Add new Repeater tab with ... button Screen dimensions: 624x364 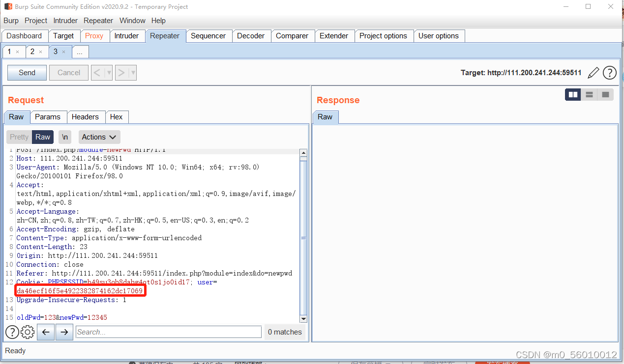coord(80,52)
